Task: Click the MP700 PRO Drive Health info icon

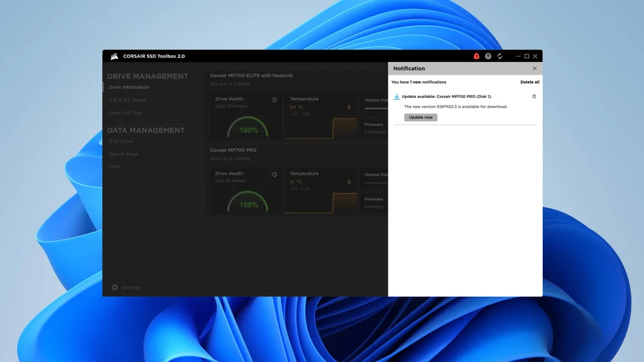Action: [274, 175]
